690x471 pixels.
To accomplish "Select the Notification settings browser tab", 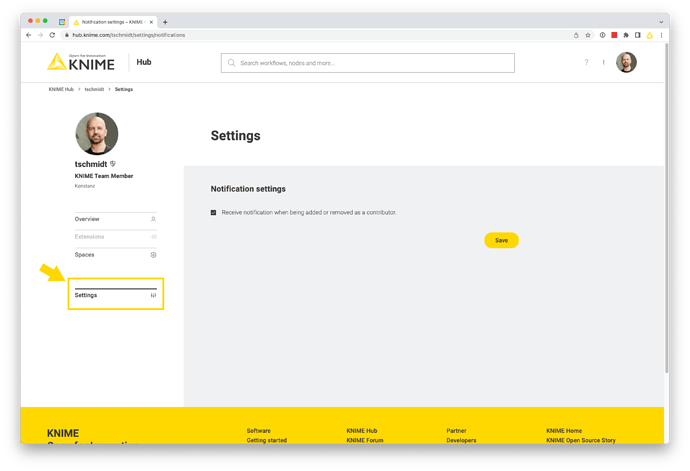I will coord(112,22).
